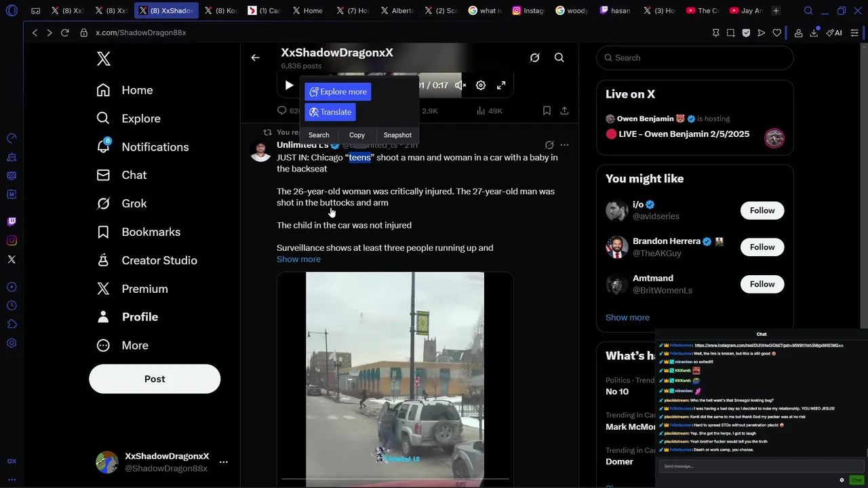This screenshot has width=868, height=488.
Task: Click the heart icon in browser toolbar
Action: [776, 33]
